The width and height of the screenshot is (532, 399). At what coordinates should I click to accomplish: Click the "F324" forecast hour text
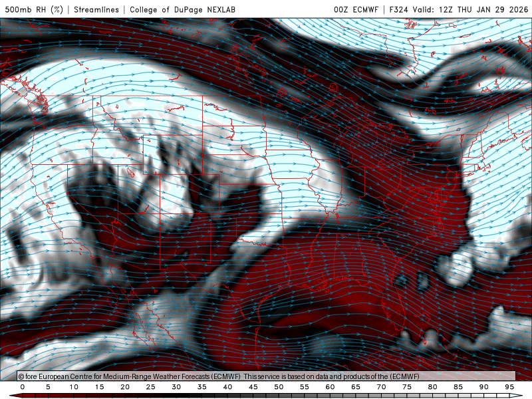[x=398, y=9]
